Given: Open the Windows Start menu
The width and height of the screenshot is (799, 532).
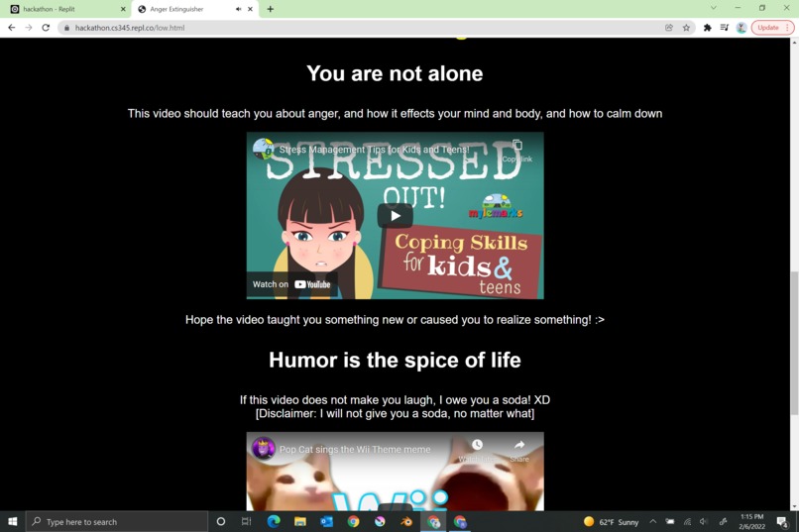Looking at the screenshot, I should point(13,521).
